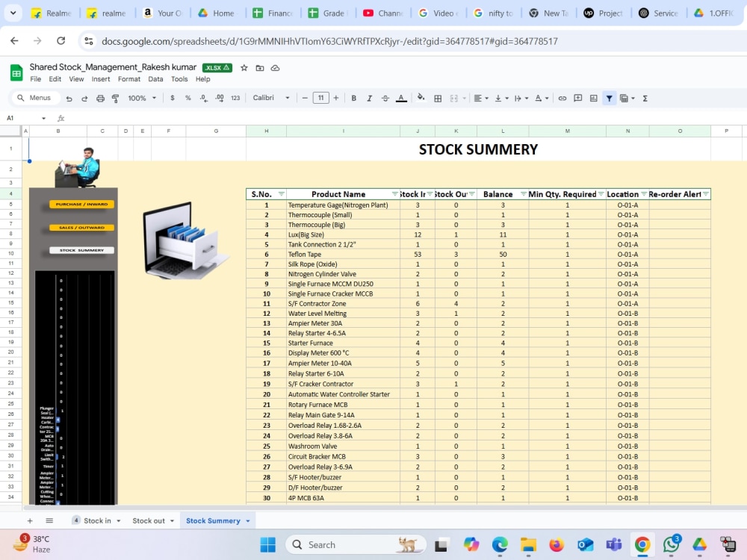747x560 pixels.
Task: Toggle the Create a filter funnel icon
Action: point(610,98)
